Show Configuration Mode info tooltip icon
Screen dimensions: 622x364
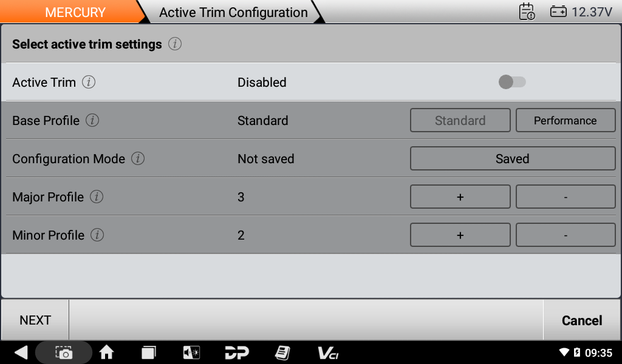click(x=138, y=159)
